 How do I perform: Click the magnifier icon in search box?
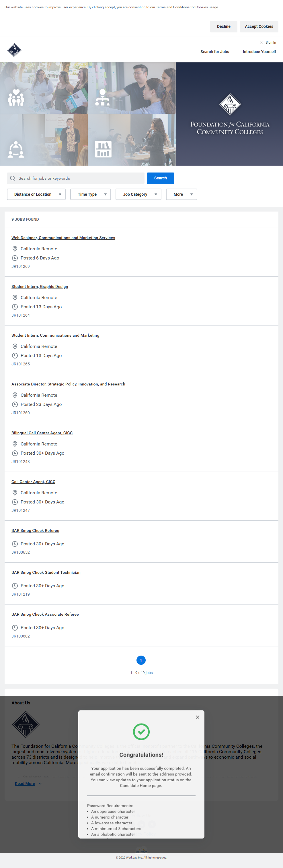point(13,178)
